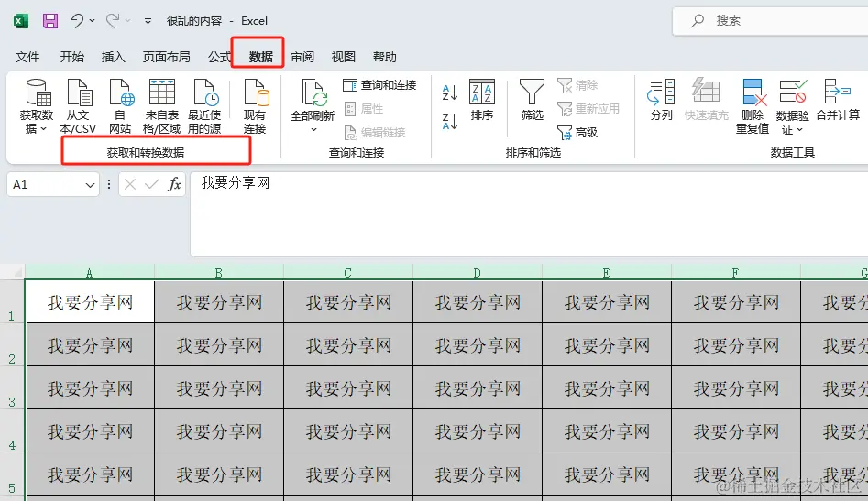868x501 pixels.
Task: Click the 重新应用 filter button
Action: pos(588,109)
